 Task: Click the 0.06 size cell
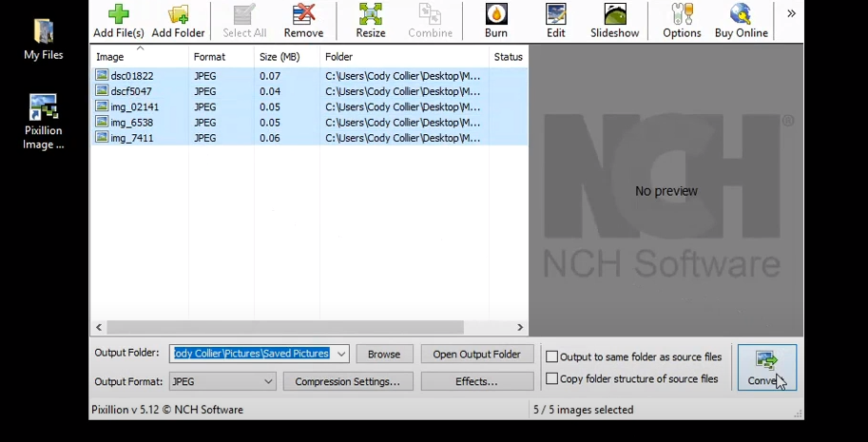coord(270,138)
